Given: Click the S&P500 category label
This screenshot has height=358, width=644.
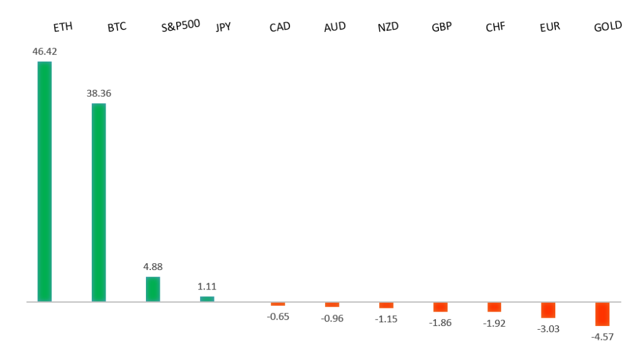Looking at the screenshot, I should (180, 26).
